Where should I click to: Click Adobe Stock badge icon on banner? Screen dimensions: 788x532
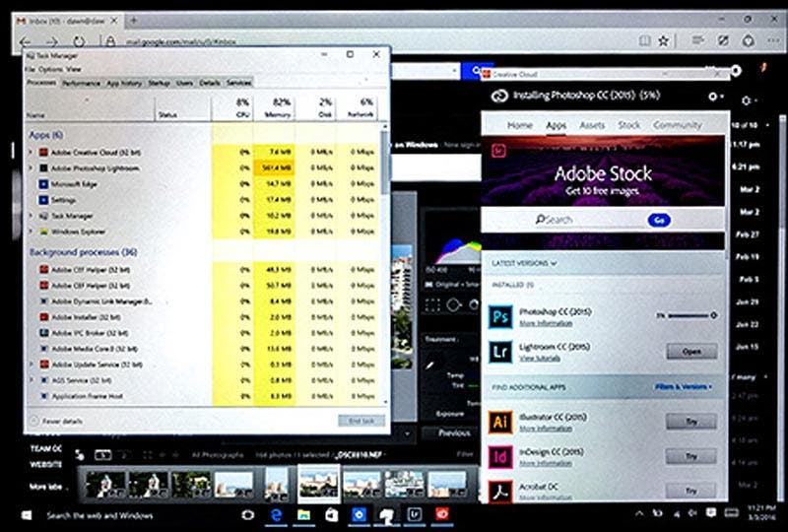coord(498,150)
